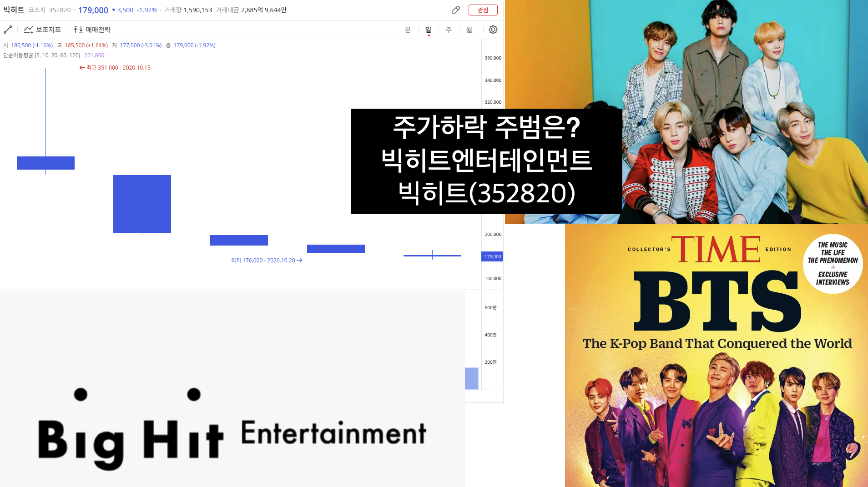
Task: Select stock code 352820 in header
Action: click(60, 10)
